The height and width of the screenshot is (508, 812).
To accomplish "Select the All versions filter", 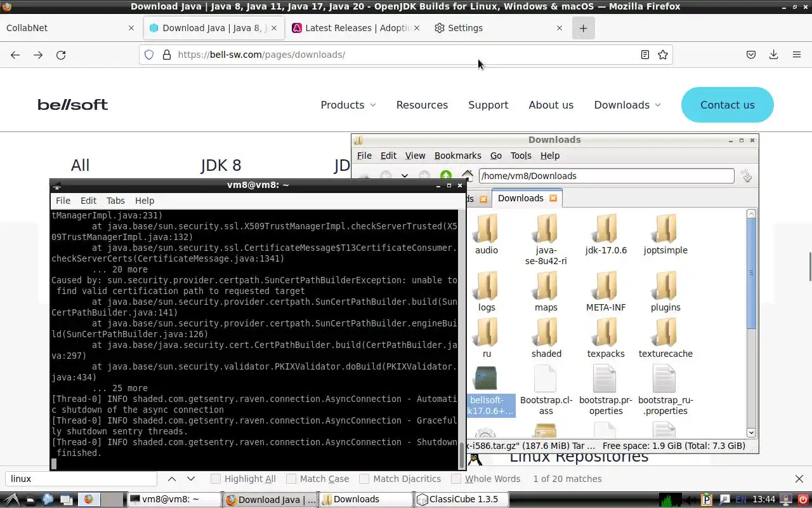I will coord(80,166).
